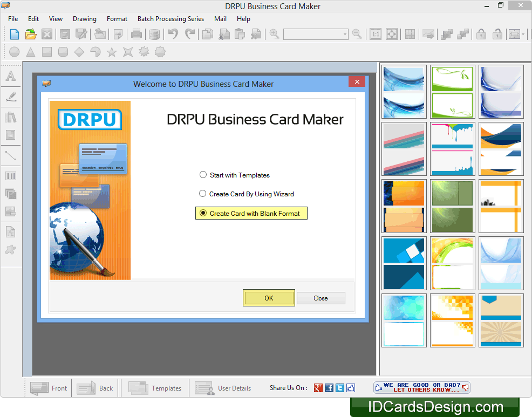Click the Lock padlock icon
This screenshot has width=532, height=417.
(481, 35)
